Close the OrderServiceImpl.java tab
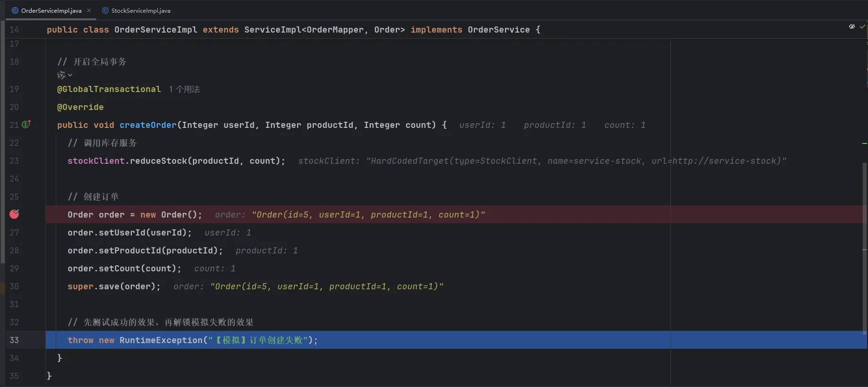Viewport: 868px width, 387px height. (x=89, y=10)
